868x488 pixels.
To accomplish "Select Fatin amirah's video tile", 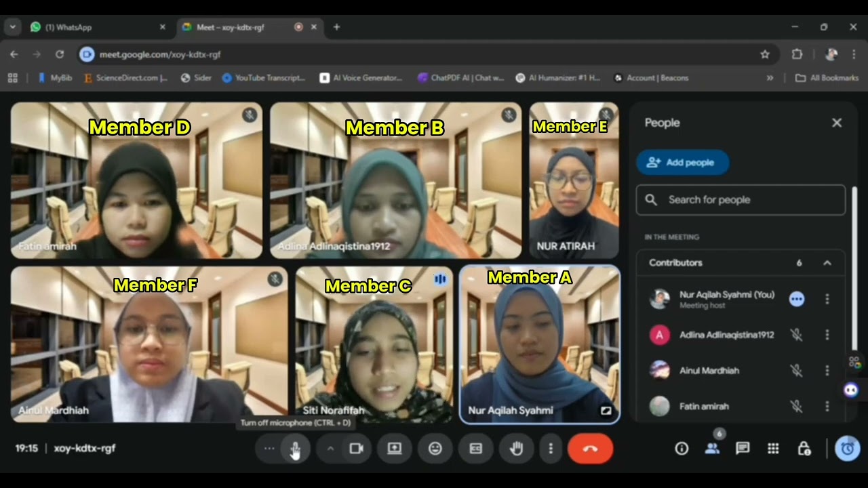I will pyautogui.click(x=136, y=180).
